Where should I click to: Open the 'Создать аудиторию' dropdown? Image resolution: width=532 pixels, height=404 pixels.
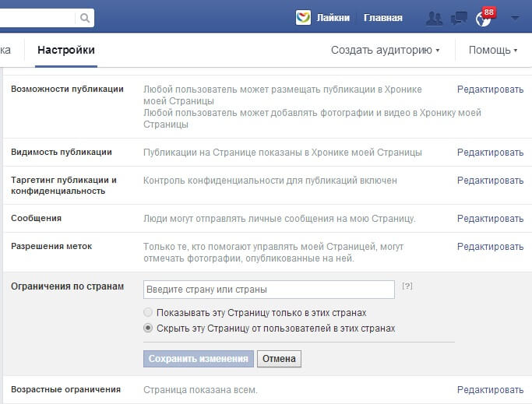coord(385,50)
